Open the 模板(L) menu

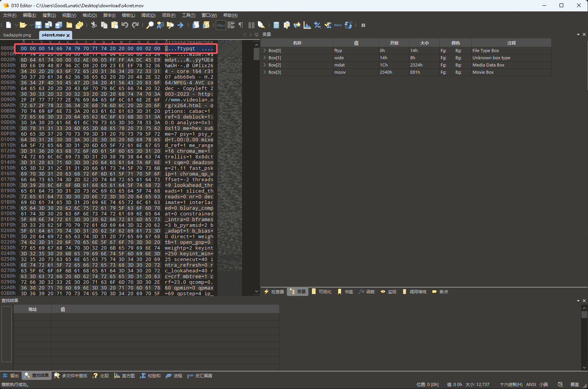(128, 15)
